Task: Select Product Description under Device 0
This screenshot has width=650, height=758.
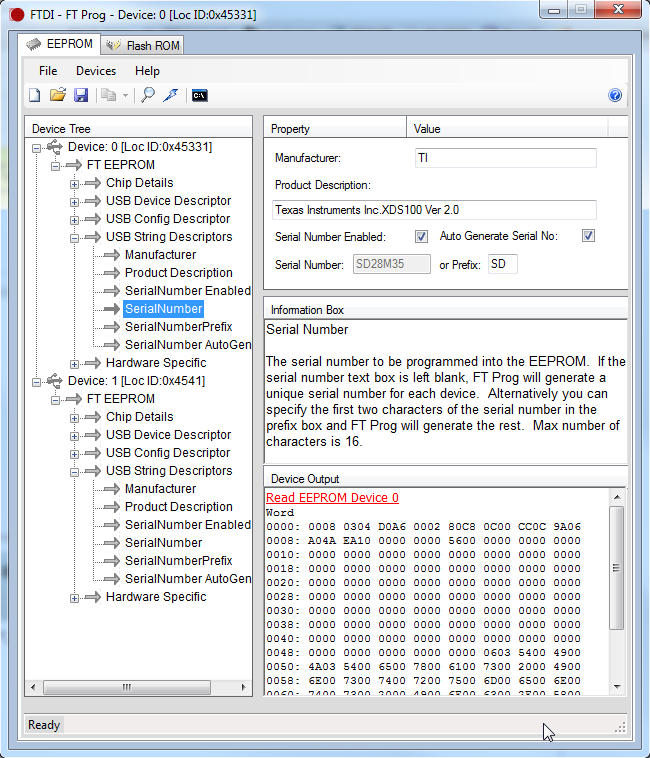Action: point(178,273)
